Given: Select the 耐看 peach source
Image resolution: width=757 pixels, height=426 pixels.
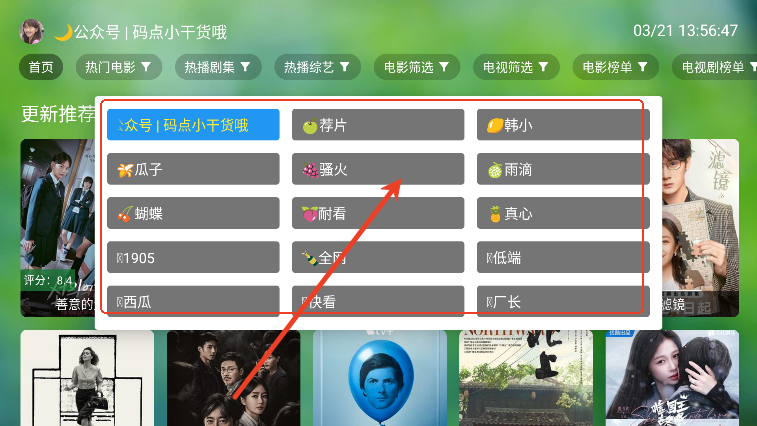Looking at the screenshot, I should [x=378, y=213].
